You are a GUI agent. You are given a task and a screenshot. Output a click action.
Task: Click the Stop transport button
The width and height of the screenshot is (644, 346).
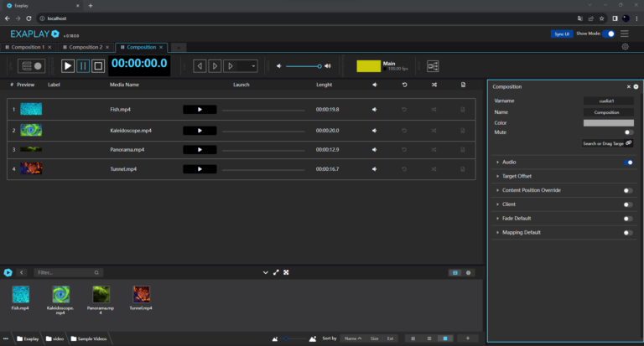tap(98, 65)
